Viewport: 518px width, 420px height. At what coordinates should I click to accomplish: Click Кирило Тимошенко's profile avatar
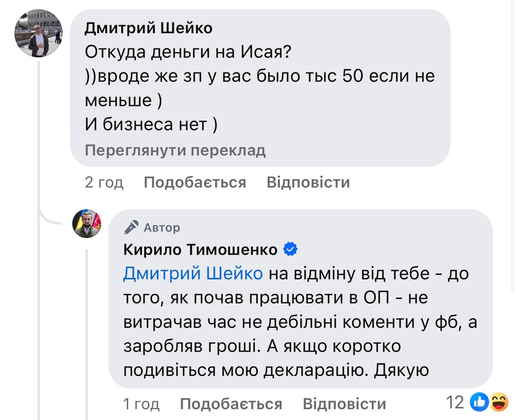[87, 224]
